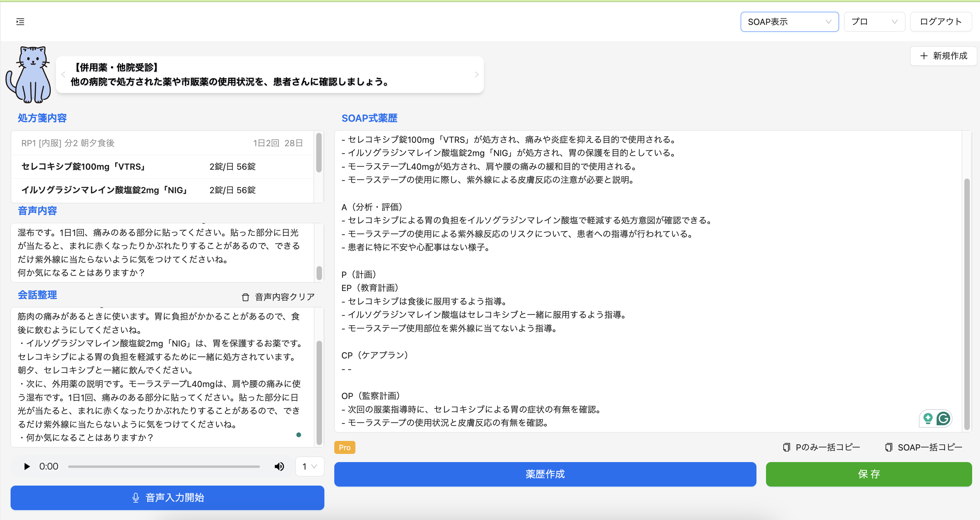Clear voice content using the trash icon
Screen dimensions: 980x520
[245, 297]
